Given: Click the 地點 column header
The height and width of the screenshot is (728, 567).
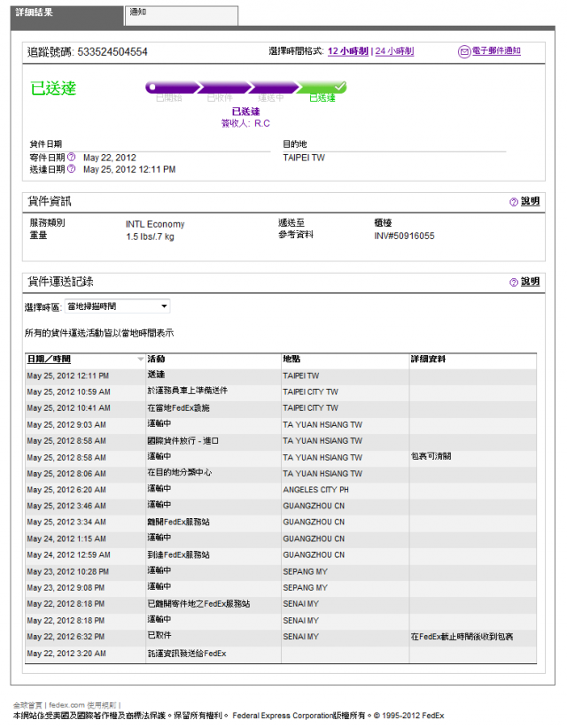Looking at the screenshot, I should (x=291, y=359).
